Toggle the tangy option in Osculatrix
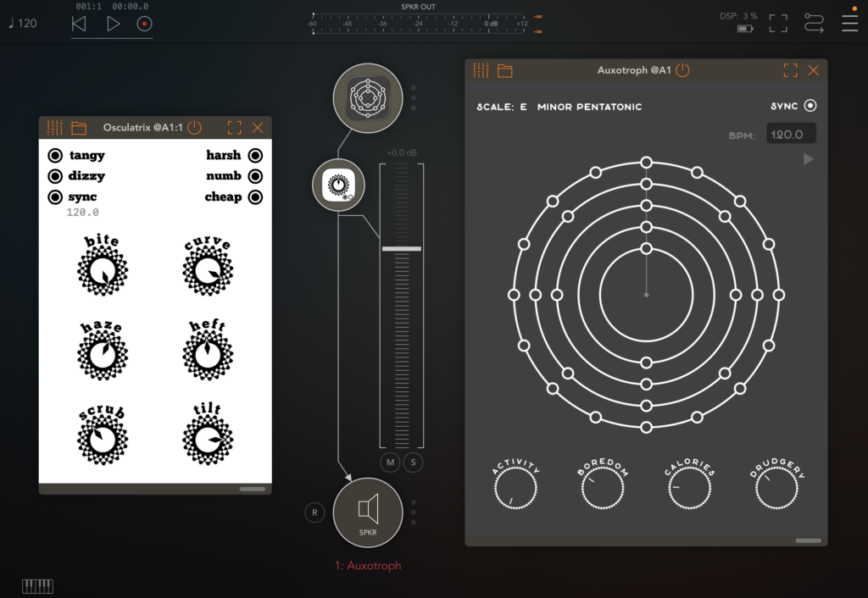 [x=54, y=155]
